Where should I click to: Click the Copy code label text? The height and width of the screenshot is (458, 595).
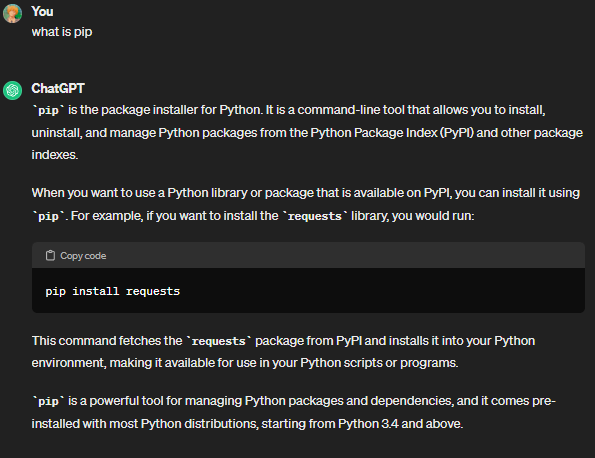[83, 256]
